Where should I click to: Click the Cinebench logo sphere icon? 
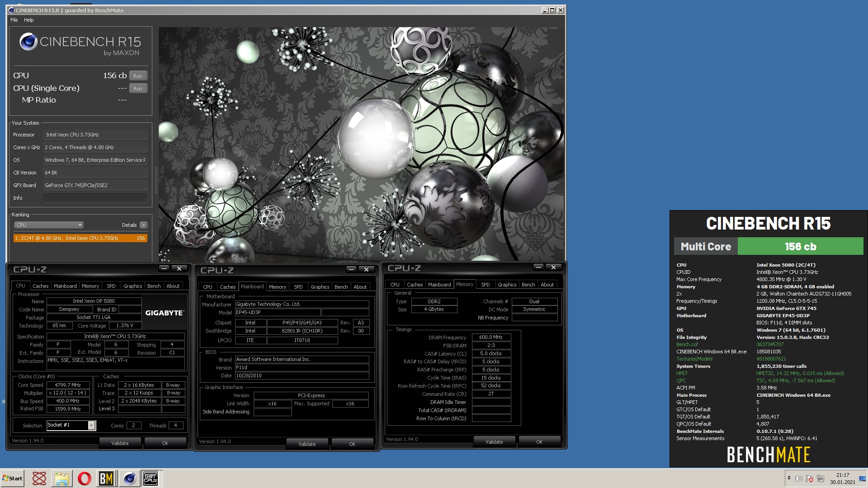(28, 42)
